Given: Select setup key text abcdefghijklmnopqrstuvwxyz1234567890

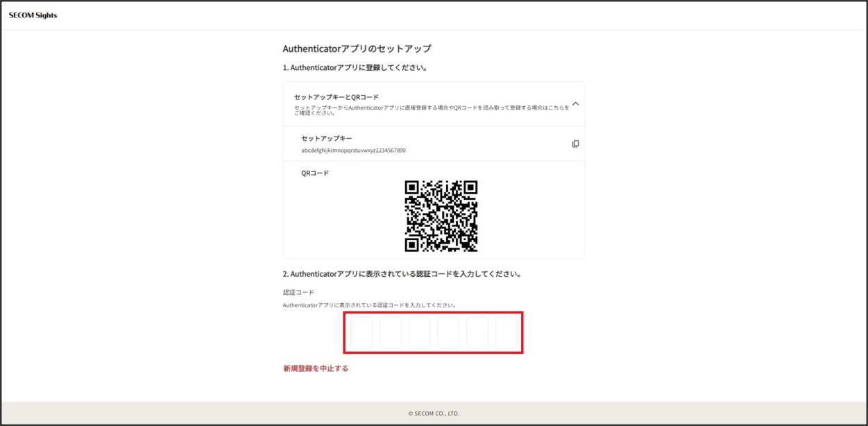Looking at the screenshot, I should point(353,151).
